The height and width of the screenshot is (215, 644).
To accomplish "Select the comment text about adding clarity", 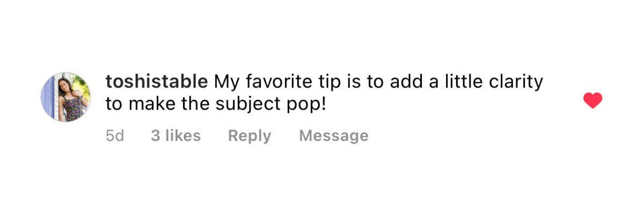I will [325, 93].
